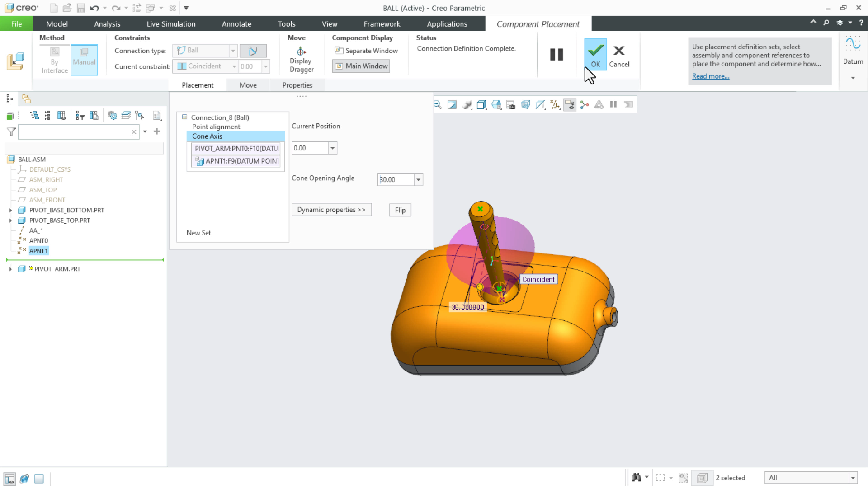Screen dimensions: 868x488
Task: Click the Flip button
Action: point(400,210)
